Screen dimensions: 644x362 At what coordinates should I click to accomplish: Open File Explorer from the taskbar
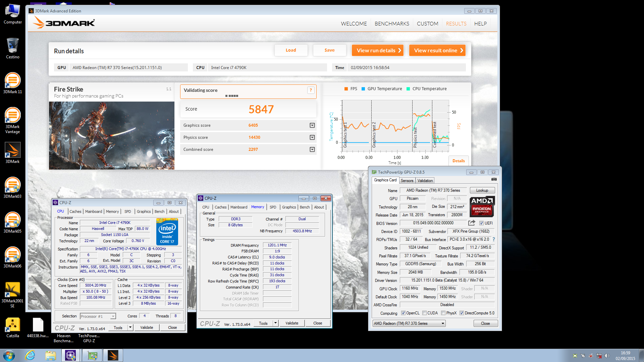[51, 355]
